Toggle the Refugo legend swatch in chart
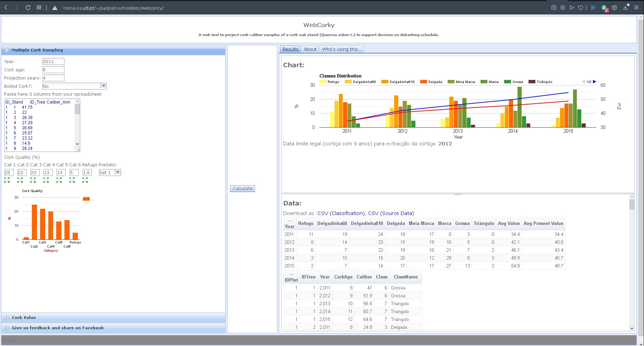This screenshot has width=644, height=346. click(323, 82)
